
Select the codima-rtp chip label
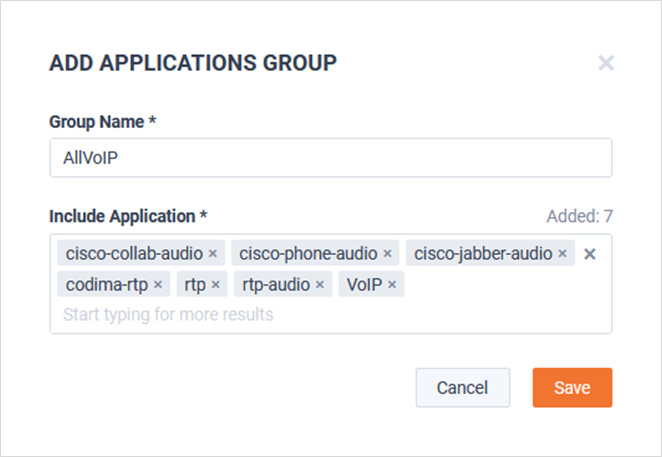[x=107, y=285]
